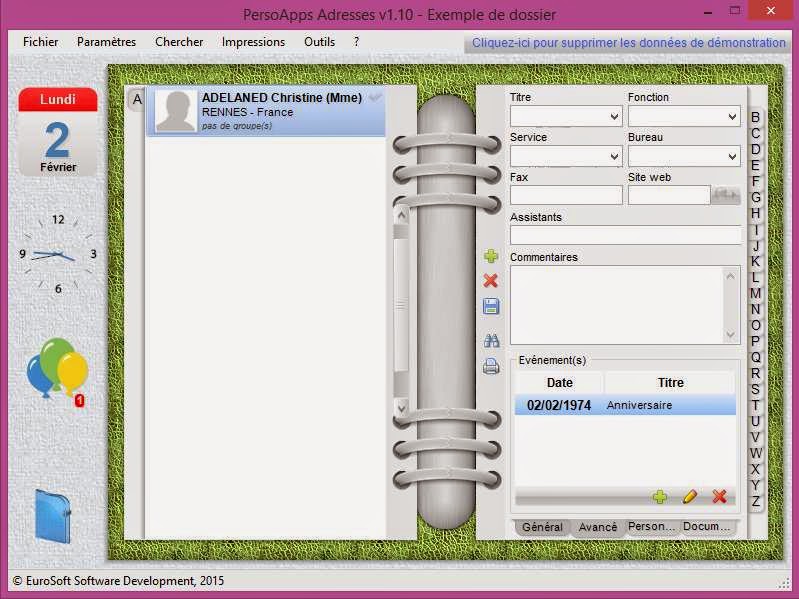Select the ADELANED Christine contact entry
The width and height of the screenshot is (799, 599).
coord(266,111)
